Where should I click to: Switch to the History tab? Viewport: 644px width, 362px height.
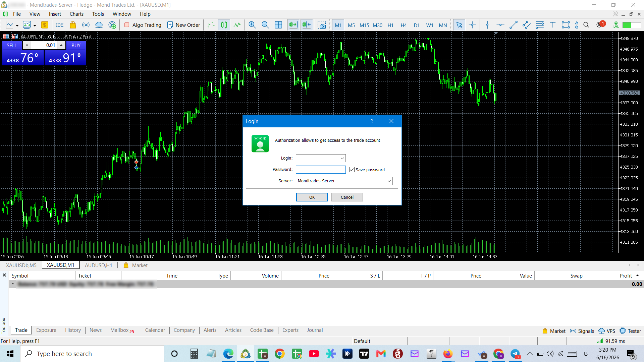(x=73, y=330)
